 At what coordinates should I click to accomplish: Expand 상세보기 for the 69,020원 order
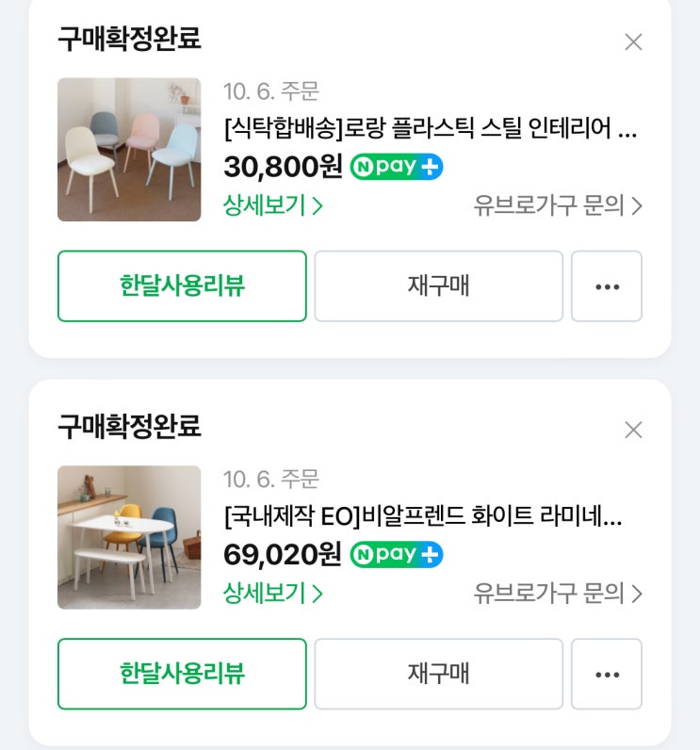coord(273,594)
